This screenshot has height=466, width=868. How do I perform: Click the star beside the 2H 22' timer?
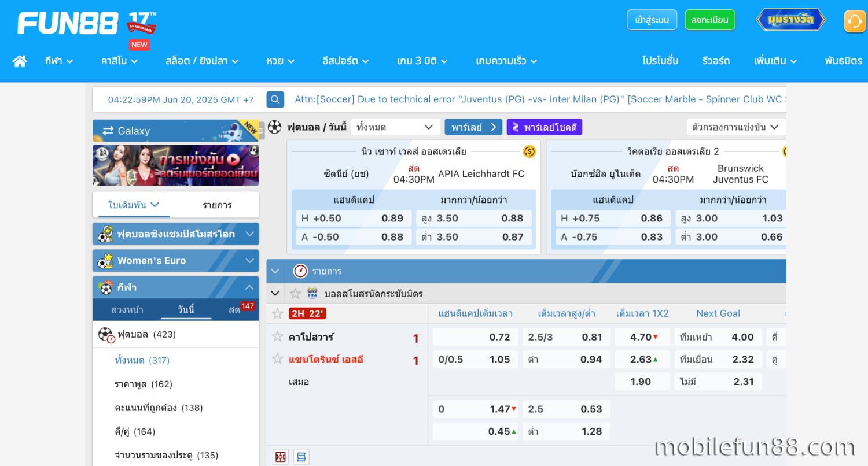278,313
